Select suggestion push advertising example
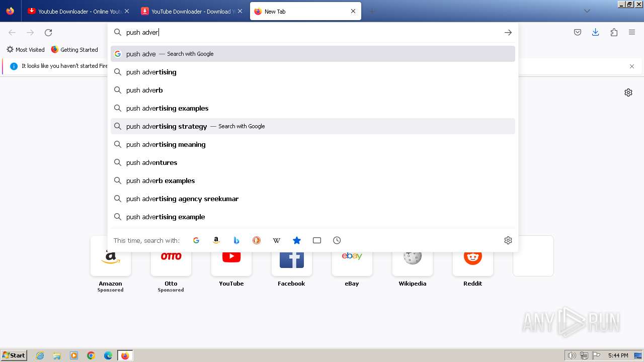This screenshot has width=644, height=362. [313, 217]
